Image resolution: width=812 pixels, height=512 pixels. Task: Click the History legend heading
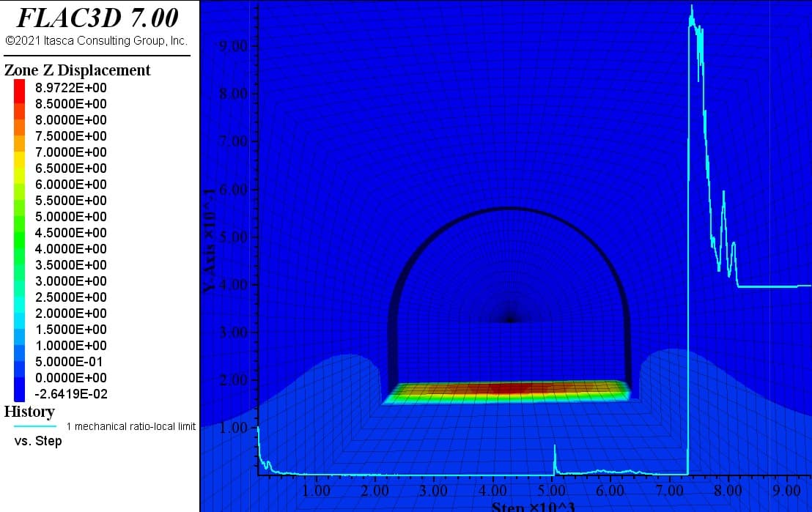[29, 412]
